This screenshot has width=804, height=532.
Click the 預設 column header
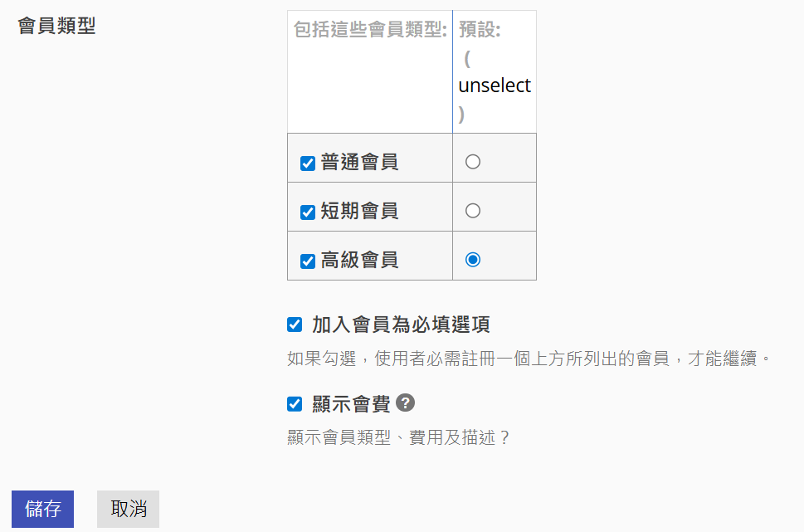(x=480, y=29)
